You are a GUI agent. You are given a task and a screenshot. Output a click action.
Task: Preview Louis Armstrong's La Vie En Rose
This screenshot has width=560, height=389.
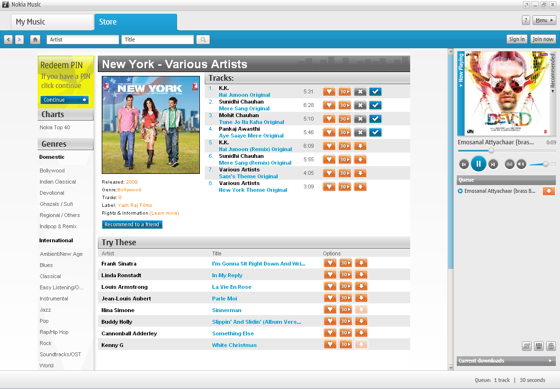click(345, 286)
